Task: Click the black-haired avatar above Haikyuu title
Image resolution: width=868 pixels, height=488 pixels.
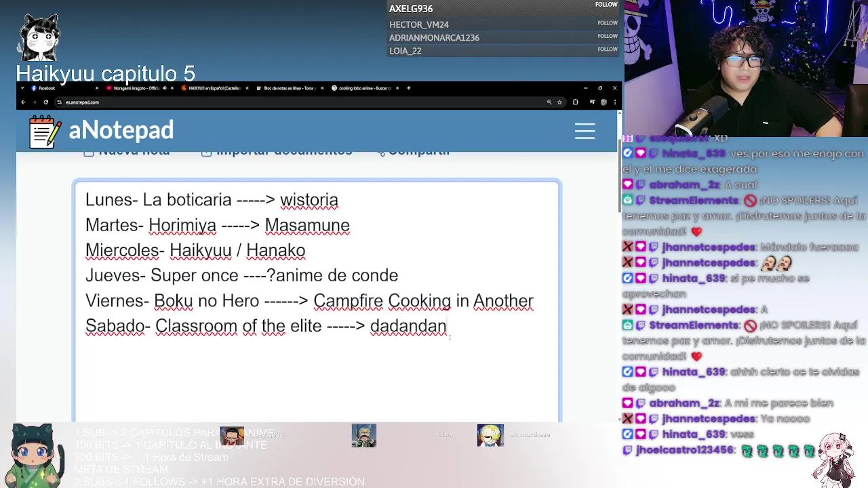Action: (x=39, y=39)
